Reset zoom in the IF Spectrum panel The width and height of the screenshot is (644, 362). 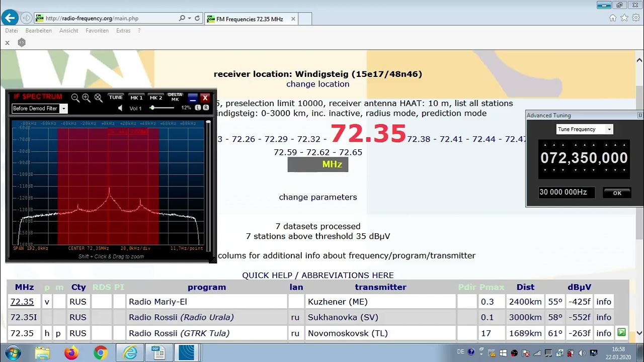point(98,98)
